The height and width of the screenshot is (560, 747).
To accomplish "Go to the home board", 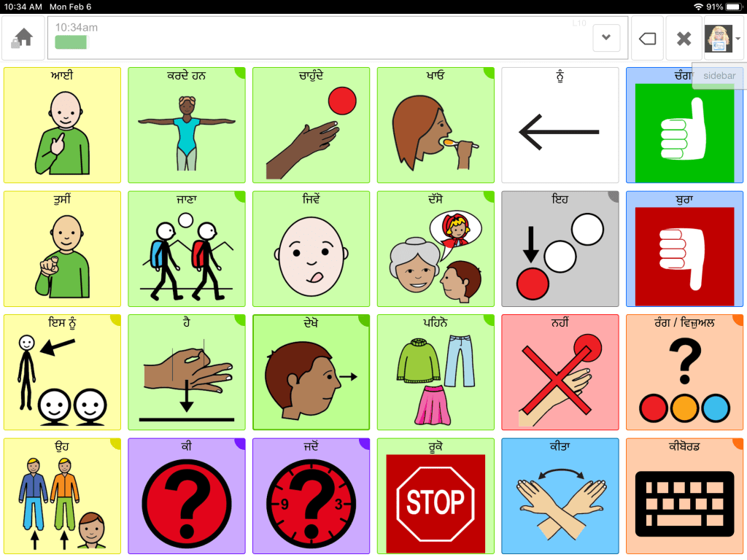I will [23, 38].
